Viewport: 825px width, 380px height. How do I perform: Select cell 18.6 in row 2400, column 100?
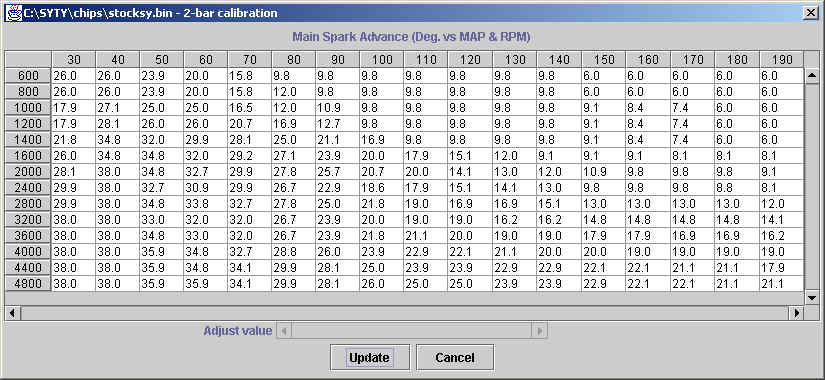pyautogui.click(x=381, y=187)
